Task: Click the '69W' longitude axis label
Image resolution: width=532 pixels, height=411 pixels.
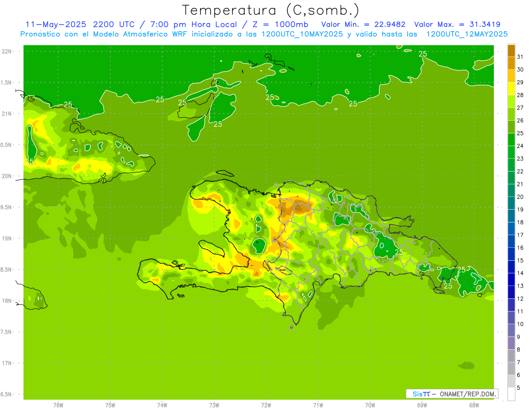Action: pos(422,405)
